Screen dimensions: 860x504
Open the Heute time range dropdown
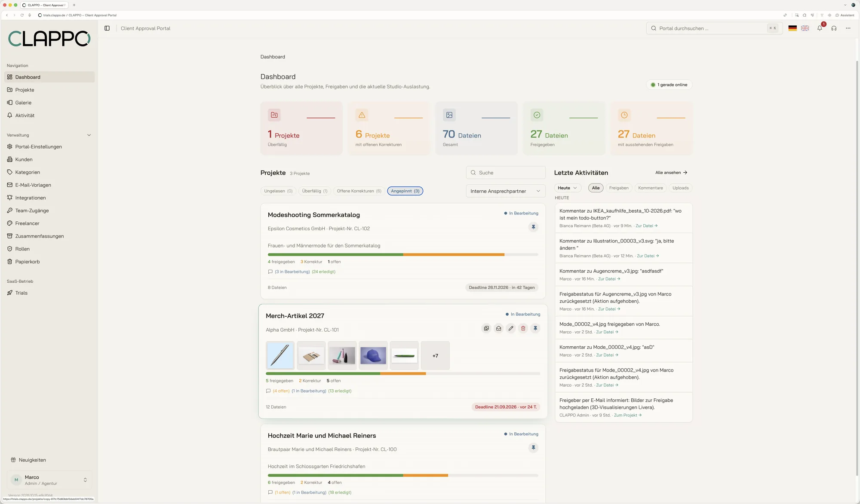coord(568,188)
